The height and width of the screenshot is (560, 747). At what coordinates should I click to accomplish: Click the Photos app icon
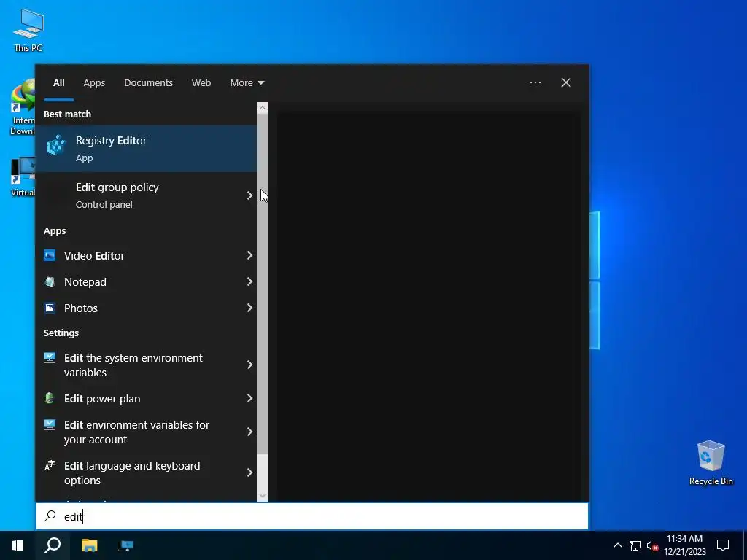[50, 308]
